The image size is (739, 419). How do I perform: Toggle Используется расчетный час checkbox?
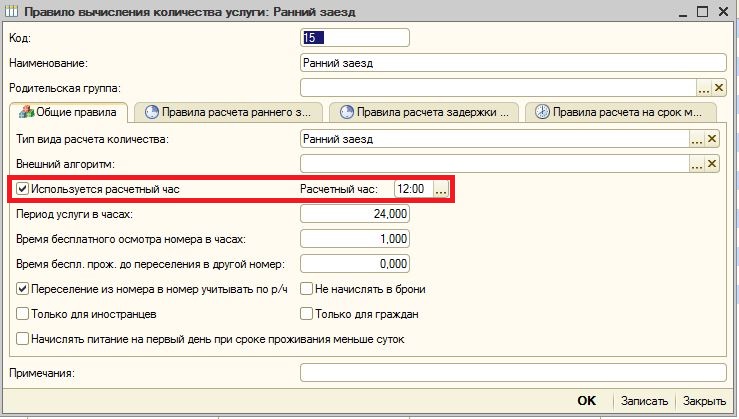[x=23, y=189]
